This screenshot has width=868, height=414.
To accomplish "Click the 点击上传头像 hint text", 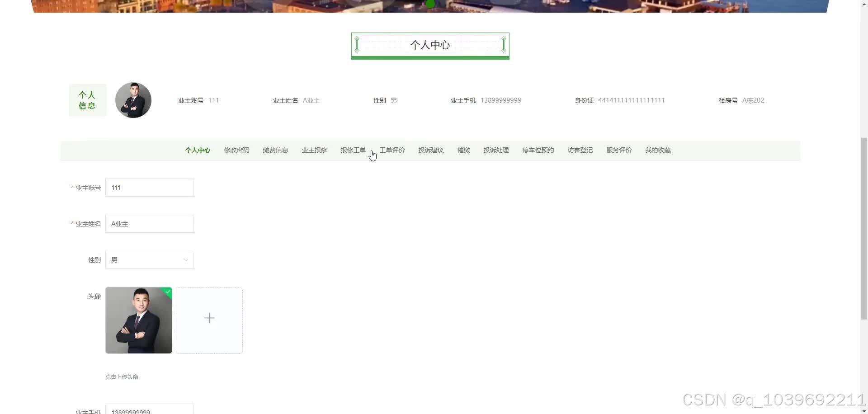I will click(x=122, y=377).
